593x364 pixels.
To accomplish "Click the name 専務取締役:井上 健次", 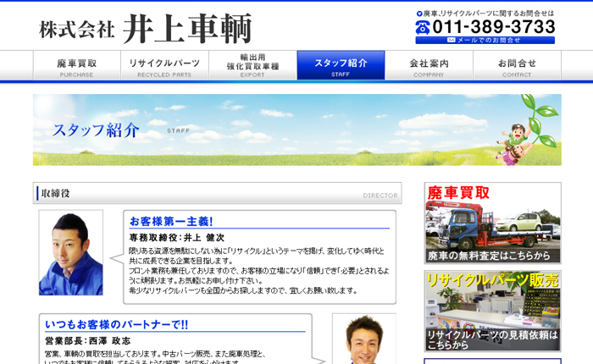I will click(x=176, y=238).
